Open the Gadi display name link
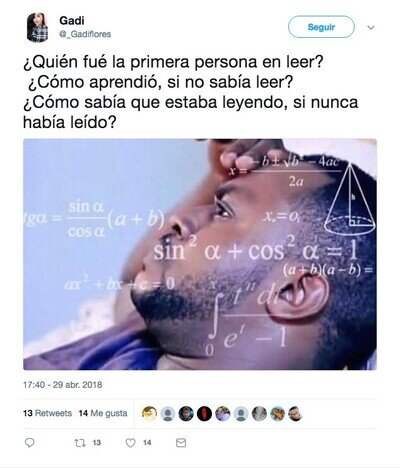Viewport: 400px width, 468px height. click(72, 21)
